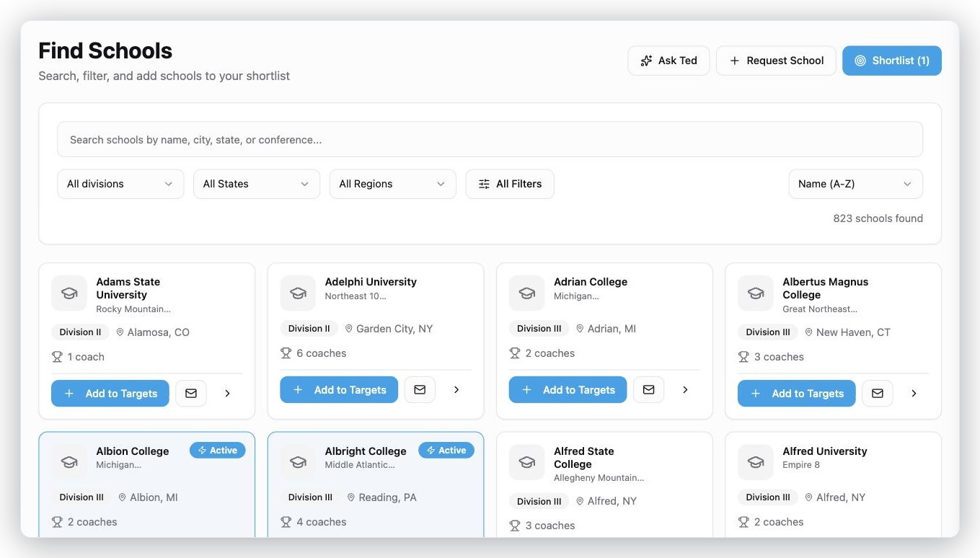Click the email icon for Adrian College
Screen dimensions: 980x558
pos(648,390)
